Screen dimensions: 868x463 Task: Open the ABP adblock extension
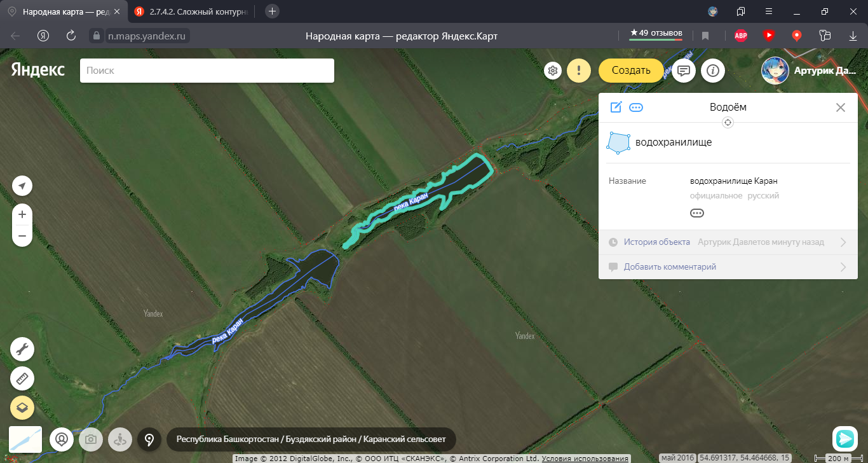coord(741,36)
